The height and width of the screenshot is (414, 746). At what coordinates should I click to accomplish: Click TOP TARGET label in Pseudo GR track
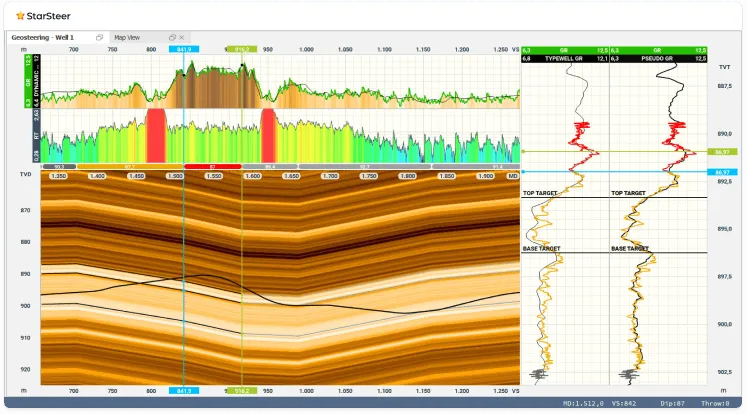point(628,193)
